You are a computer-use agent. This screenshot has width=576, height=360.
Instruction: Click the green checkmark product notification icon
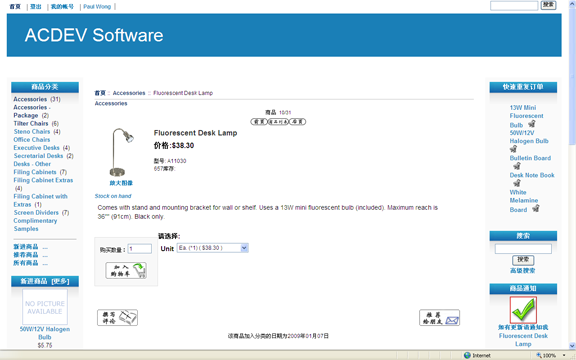pos(523,310)
